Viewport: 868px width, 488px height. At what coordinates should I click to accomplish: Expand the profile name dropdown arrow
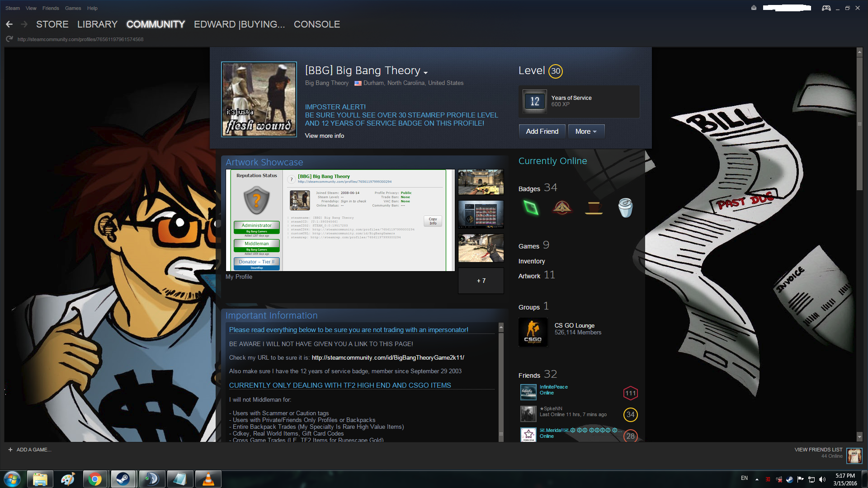coord(425,72)
